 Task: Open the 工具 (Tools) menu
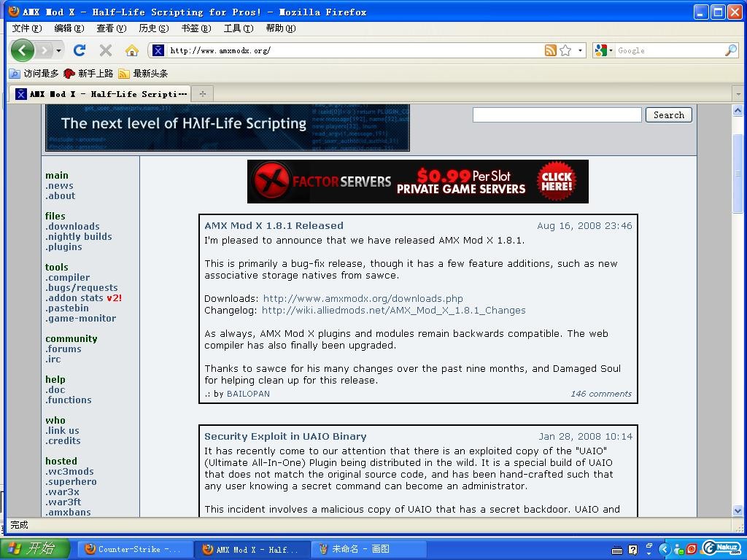point(238,28)
